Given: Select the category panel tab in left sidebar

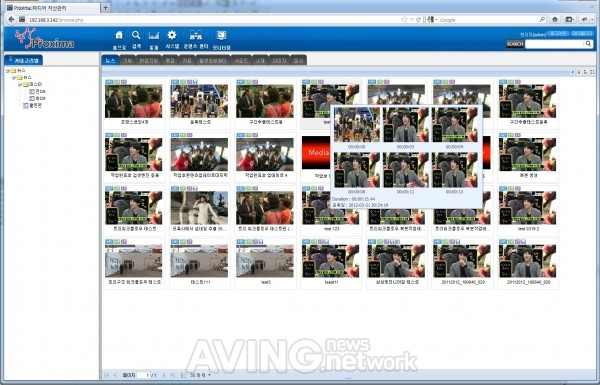Looking at the screenshot, I should tap(24, 60).
